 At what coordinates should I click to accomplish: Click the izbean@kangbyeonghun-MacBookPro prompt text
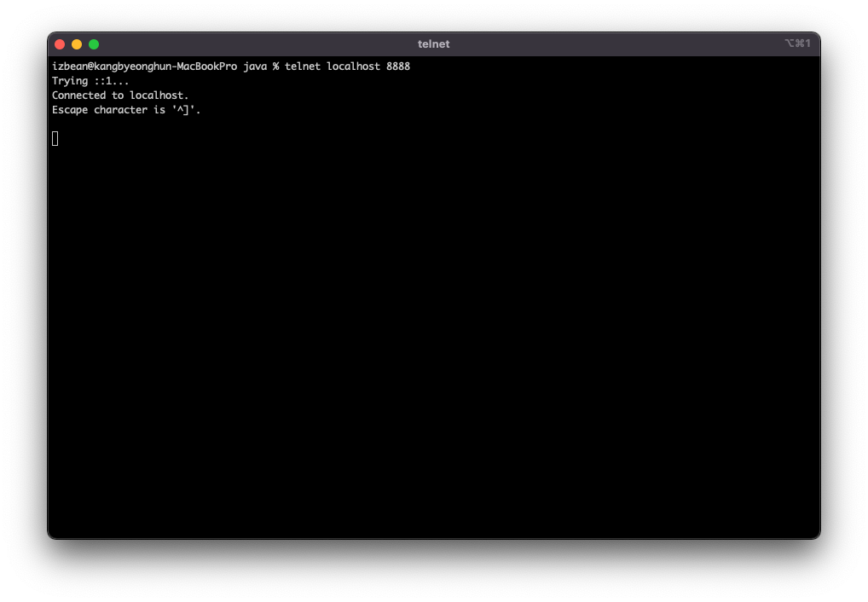click(144, 67)
